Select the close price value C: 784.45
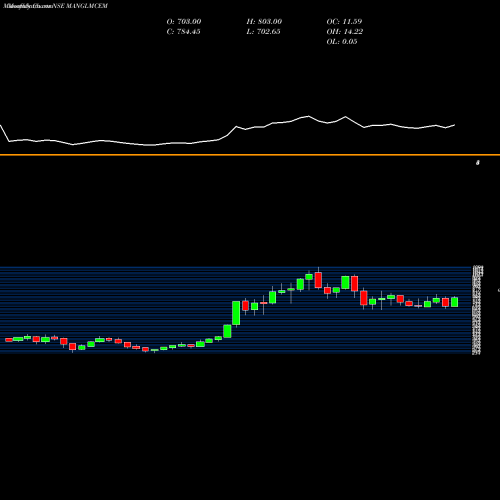500x500 pixels. coord(183,31)
